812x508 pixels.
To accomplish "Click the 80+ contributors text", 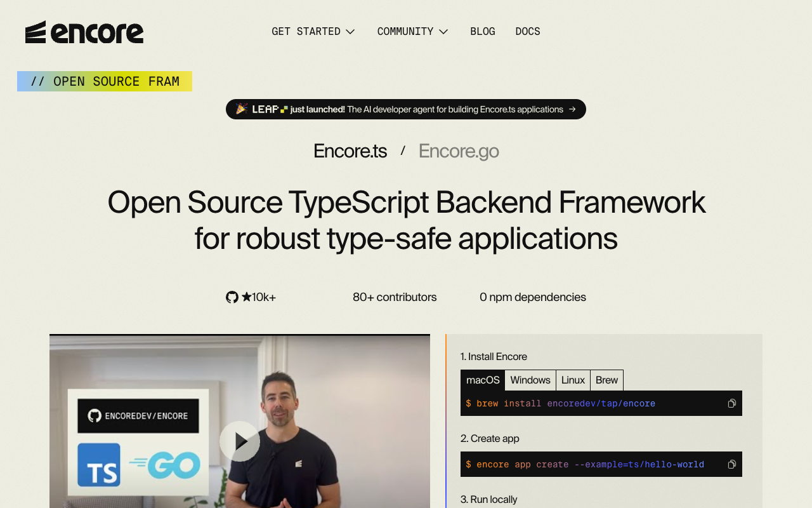I will (395, 297).
